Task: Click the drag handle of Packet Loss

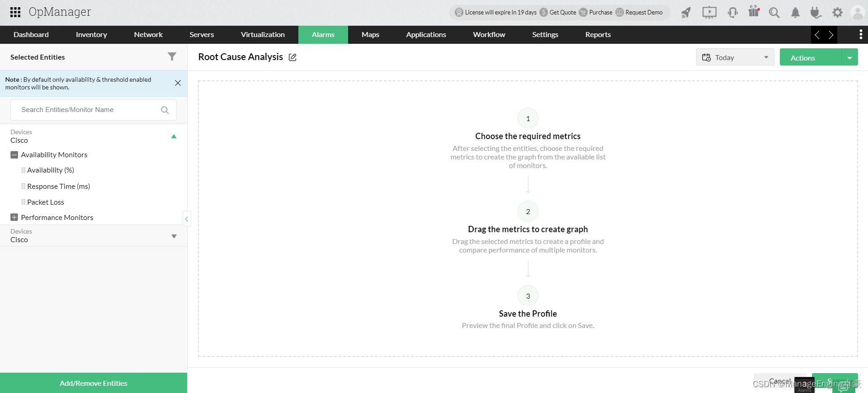Action: (x=23, y=202)
